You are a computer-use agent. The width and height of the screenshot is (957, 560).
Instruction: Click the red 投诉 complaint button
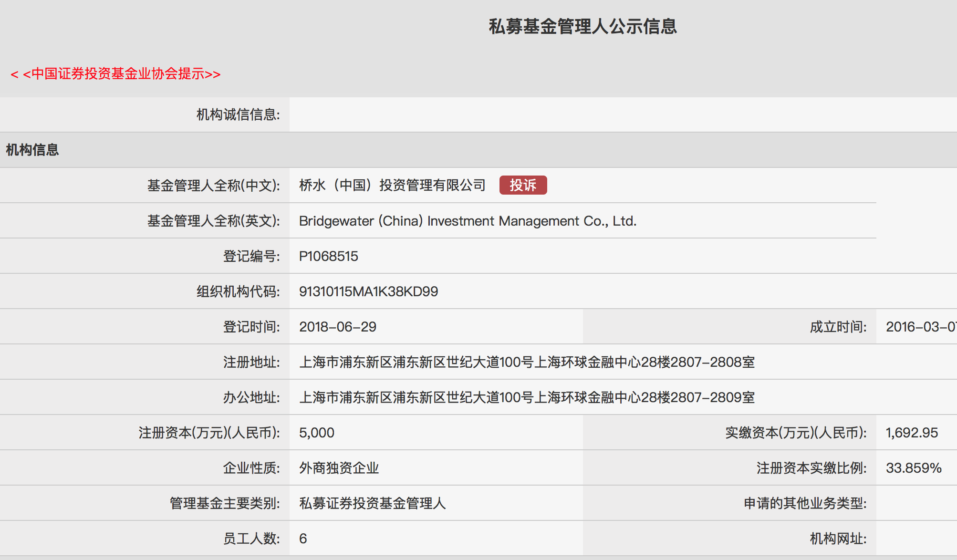click(523, 185)
